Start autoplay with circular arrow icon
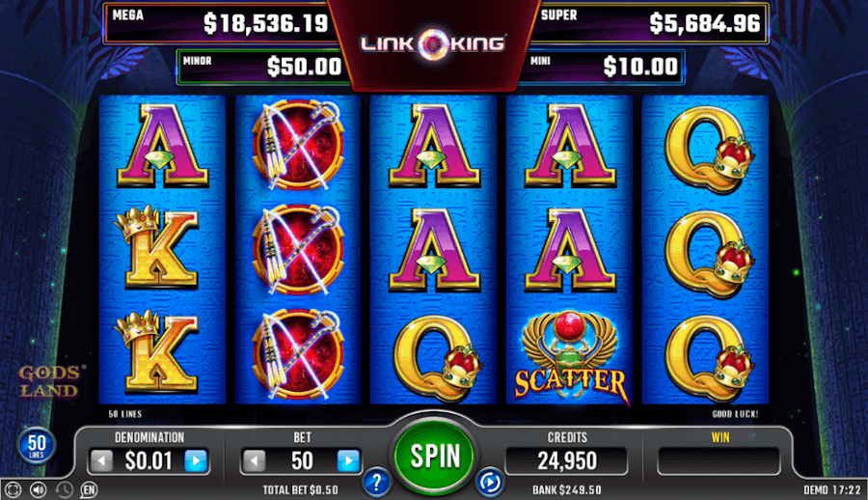 [x=490, y=483]
